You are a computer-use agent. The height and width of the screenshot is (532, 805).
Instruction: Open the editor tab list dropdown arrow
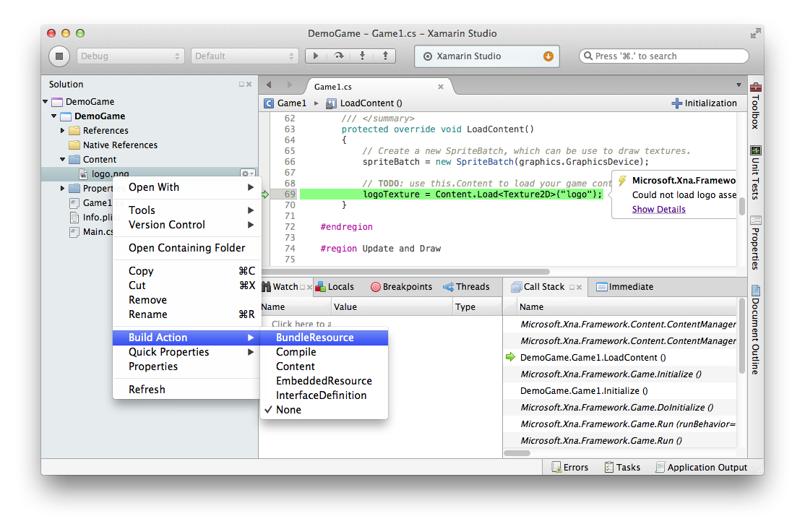[x=739, y=85]
